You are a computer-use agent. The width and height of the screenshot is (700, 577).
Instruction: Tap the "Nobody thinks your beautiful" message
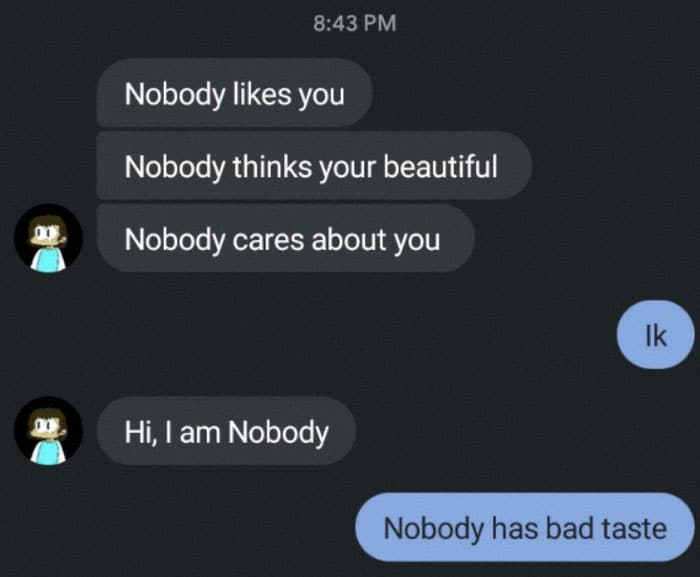click(314, 166)
